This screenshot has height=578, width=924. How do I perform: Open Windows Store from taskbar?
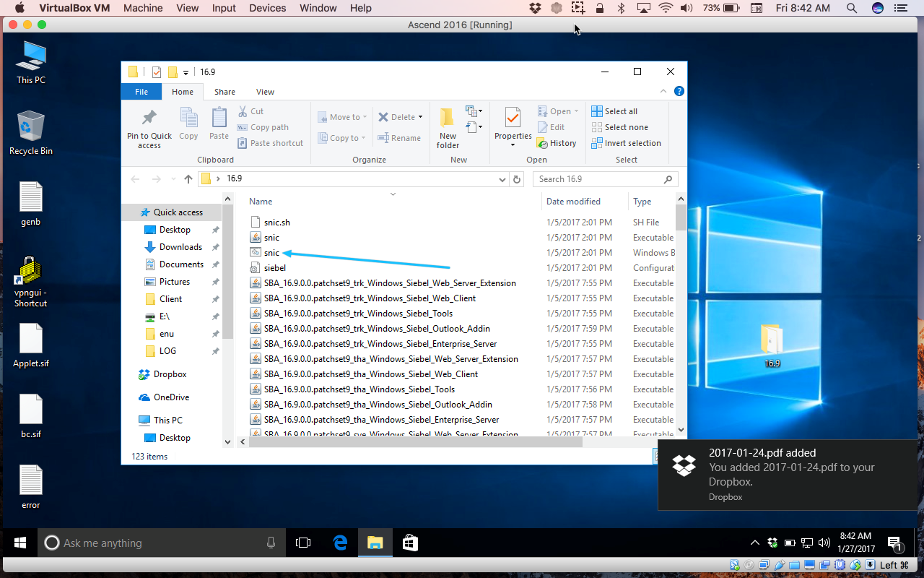410,543
